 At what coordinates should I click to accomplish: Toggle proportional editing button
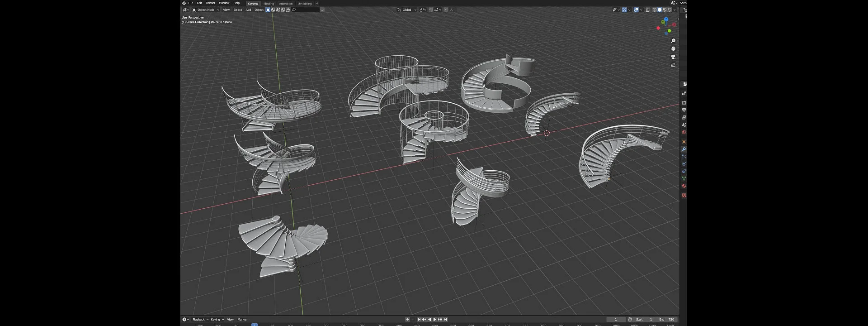[x=445, y=10]
